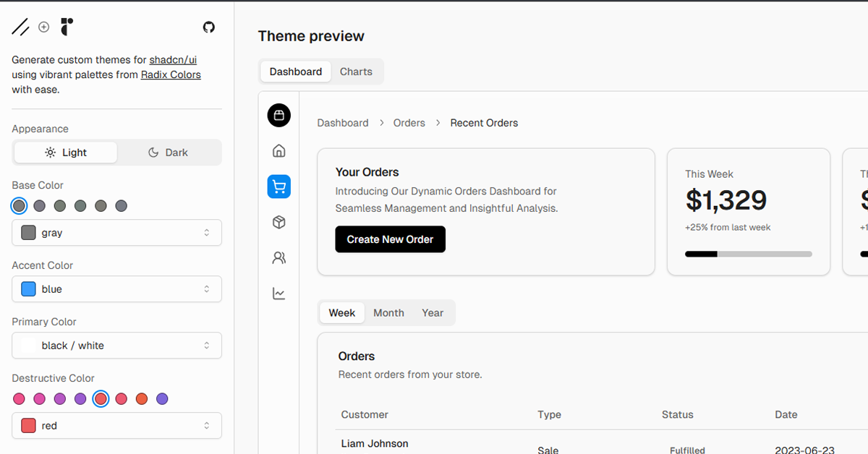Switch to the Charts tab
The height and width of the screenshot is (454, 868).
356,72
